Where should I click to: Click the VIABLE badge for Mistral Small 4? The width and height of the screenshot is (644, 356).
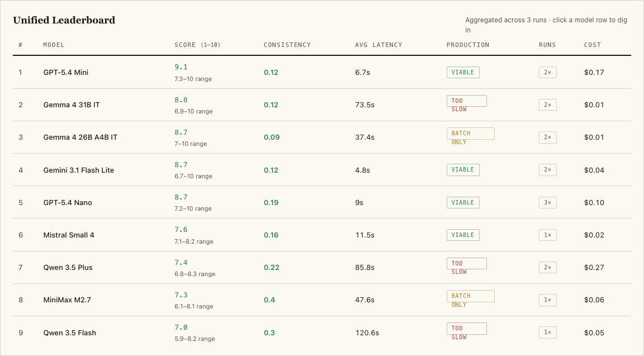click(x=463, y=235)
